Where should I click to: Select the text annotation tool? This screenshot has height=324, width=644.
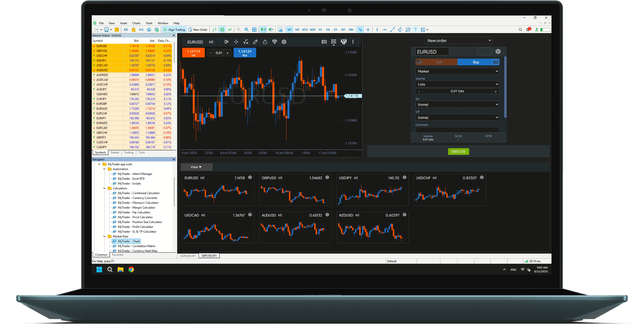tap(416, 30)
